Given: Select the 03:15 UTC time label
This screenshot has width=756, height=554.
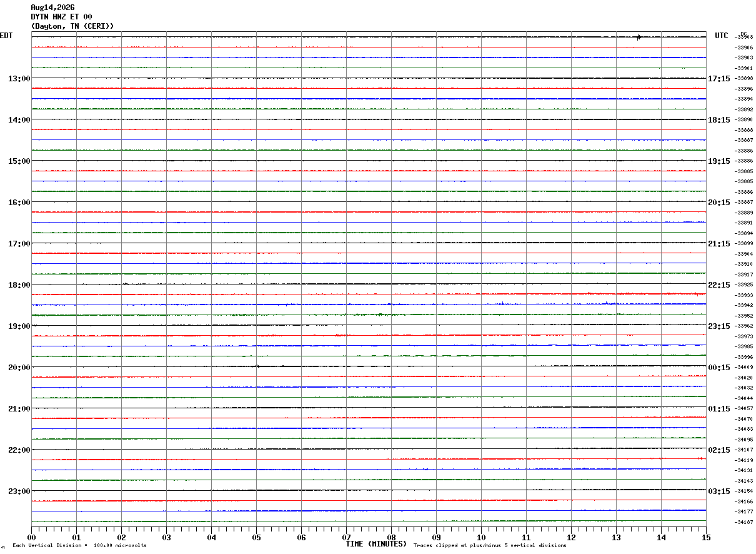Looking at the screenshot, I should coord(719,491).
